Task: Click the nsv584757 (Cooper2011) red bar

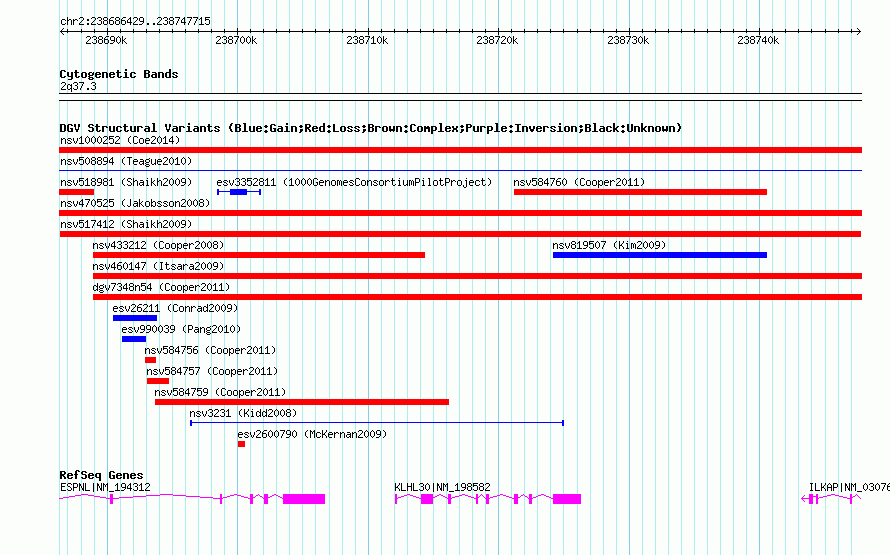Action: click(x=158, y=381)
